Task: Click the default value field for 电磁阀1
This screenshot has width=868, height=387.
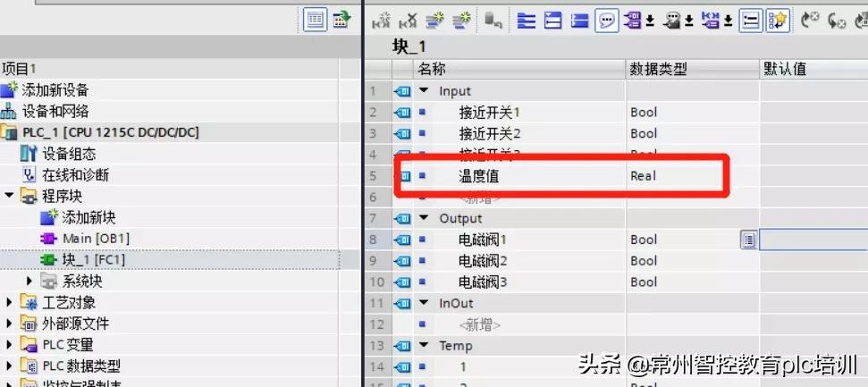Action: pos(813,240)
